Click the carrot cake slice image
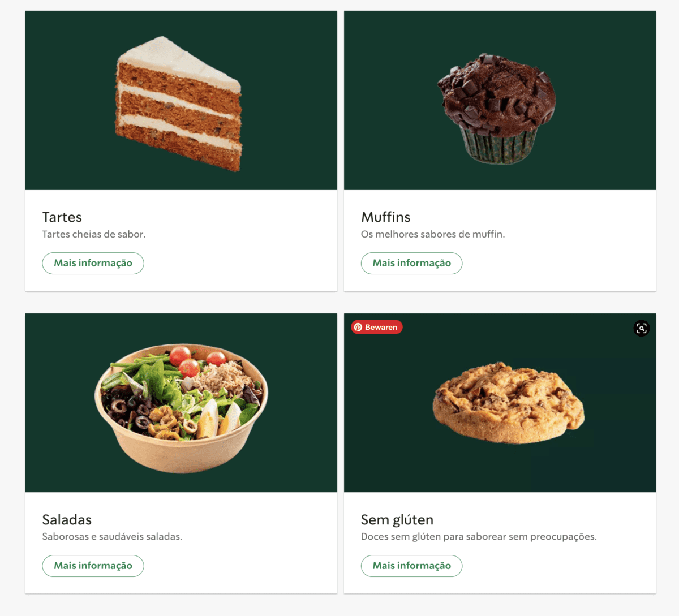 (x=179, y=104)
